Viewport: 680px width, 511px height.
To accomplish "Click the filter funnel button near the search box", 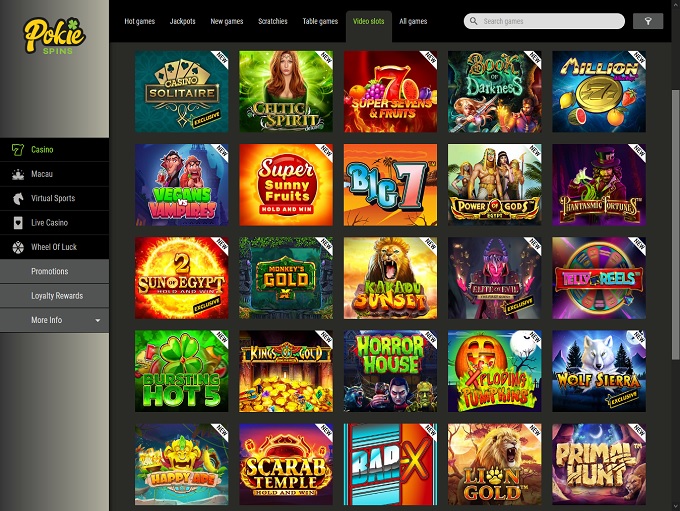I will 648,21.
